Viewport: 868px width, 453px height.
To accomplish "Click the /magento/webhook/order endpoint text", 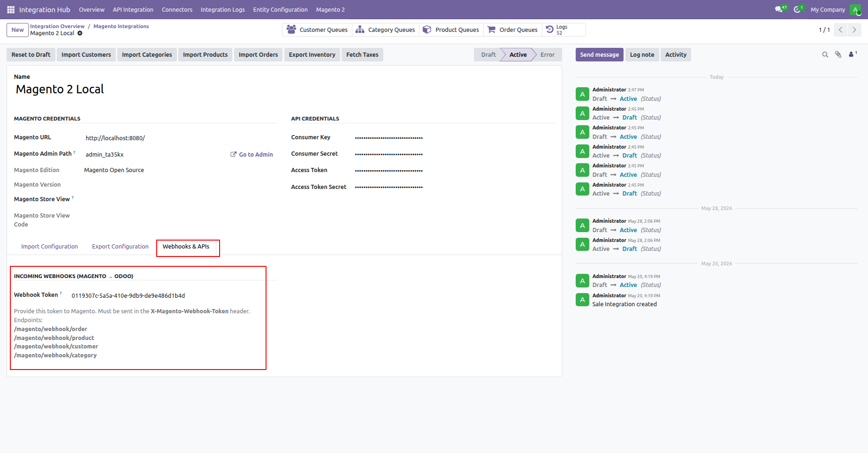I will coord(51,329).
